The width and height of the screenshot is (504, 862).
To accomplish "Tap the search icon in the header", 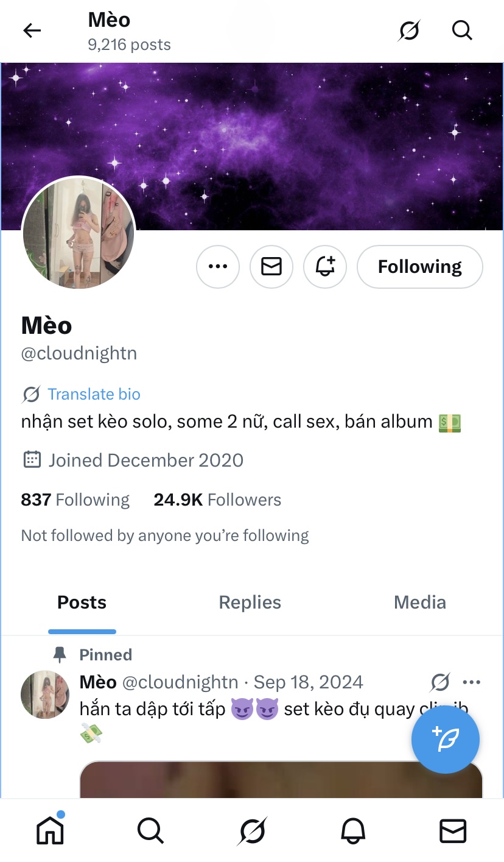I will pos(463,30).
